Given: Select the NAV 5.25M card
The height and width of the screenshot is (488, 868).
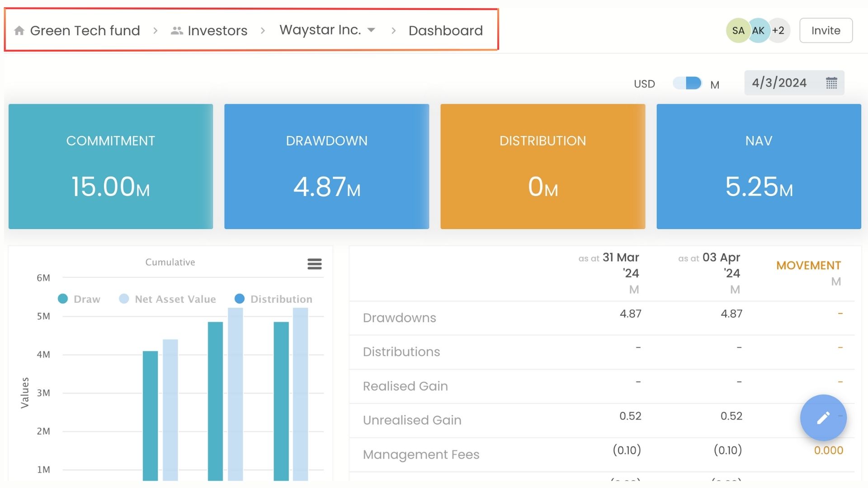Looking at the screenshot, I should (x=759, y=167).
